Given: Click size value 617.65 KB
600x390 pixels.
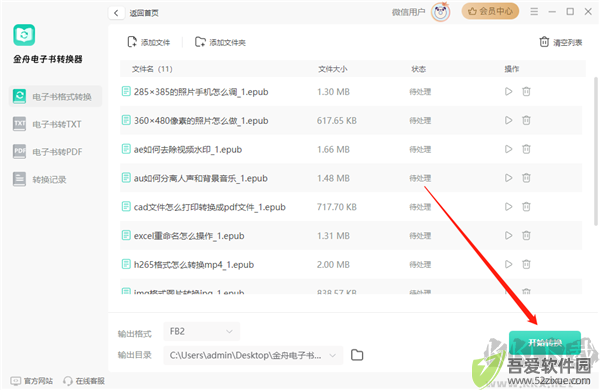Looking at the screenshot, I should (337, 121).
